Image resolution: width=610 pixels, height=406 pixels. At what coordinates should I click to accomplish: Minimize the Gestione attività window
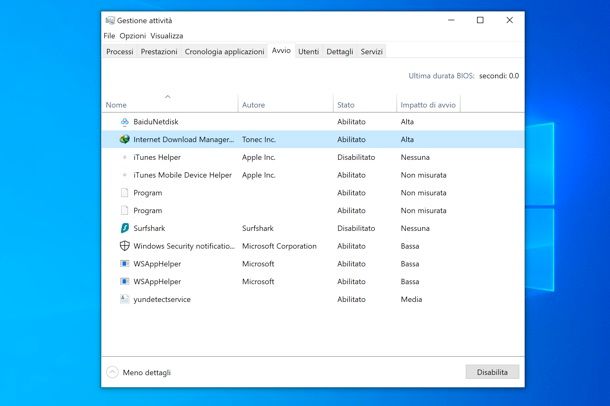click(x=451, y=20)
